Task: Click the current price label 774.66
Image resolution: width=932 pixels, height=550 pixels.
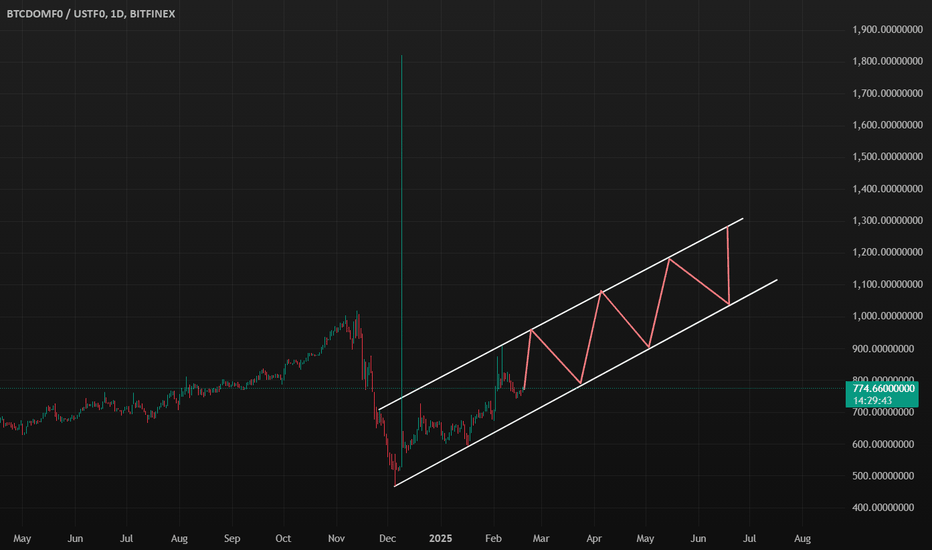Action: point(883,389)
